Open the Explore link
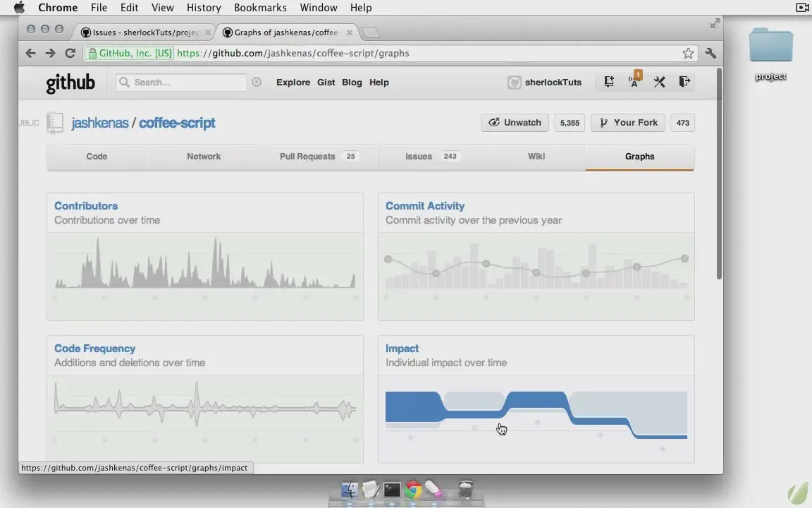The height and width of the screenshot is (508, 812). click(293, 83)
